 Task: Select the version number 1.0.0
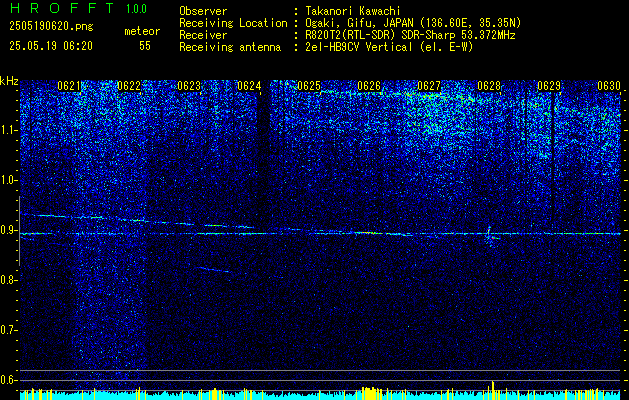coord(136,9)
